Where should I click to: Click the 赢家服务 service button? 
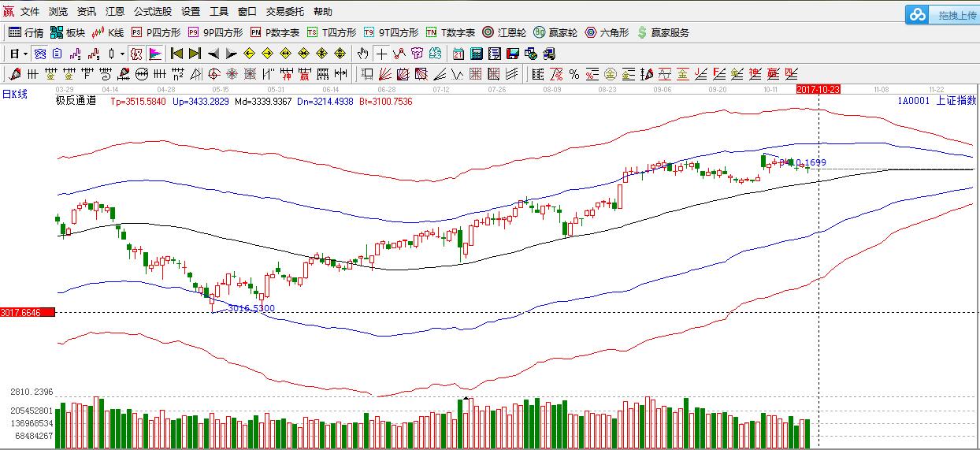[x=663, y=32]
